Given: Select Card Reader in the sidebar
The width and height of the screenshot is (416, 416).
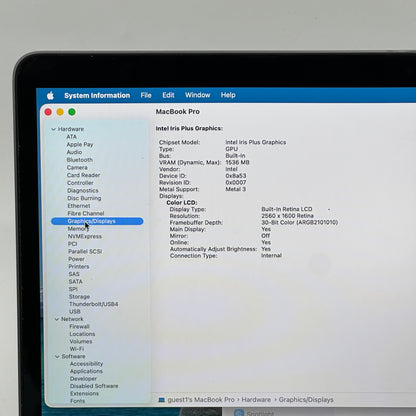Looking at the screenshot, I should [83, 175].
